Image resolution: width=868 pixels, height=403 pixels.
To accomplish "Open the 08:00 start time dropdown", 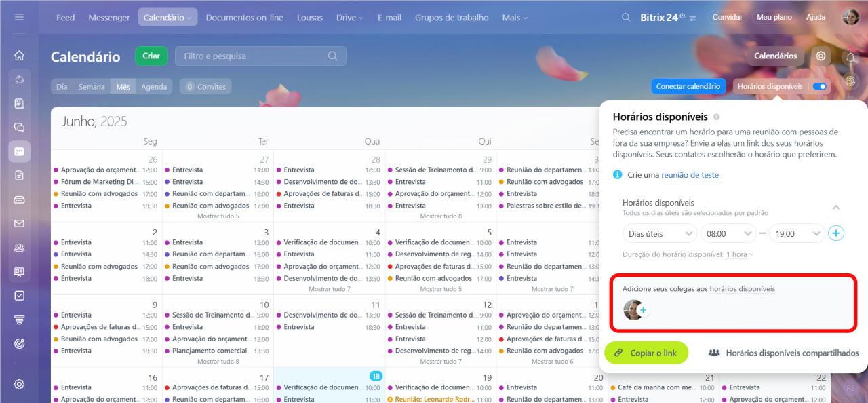I will pyautogui.click(x=728, y=233).
